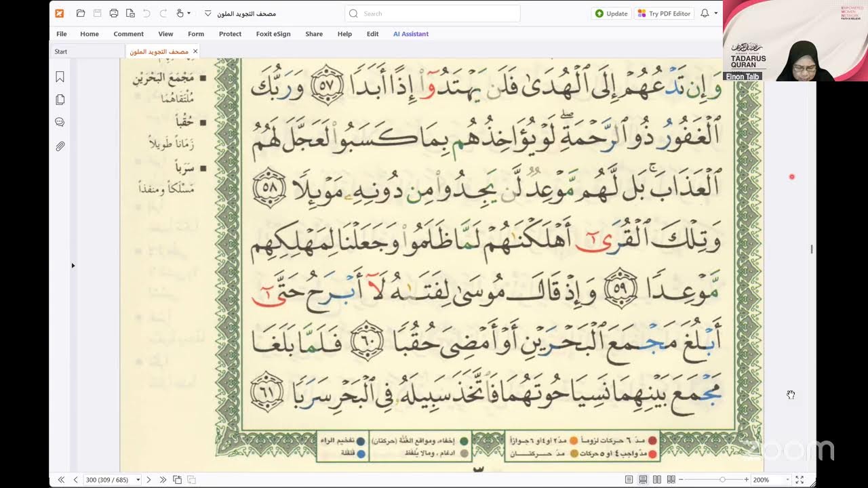Redo the last action

[163, 14]
